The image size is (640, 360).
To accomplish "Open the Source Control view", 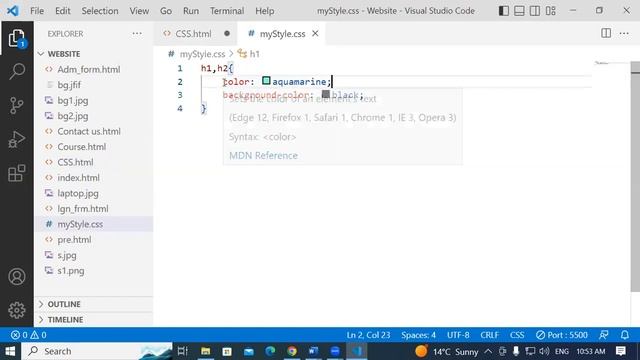I will point(17,105).
